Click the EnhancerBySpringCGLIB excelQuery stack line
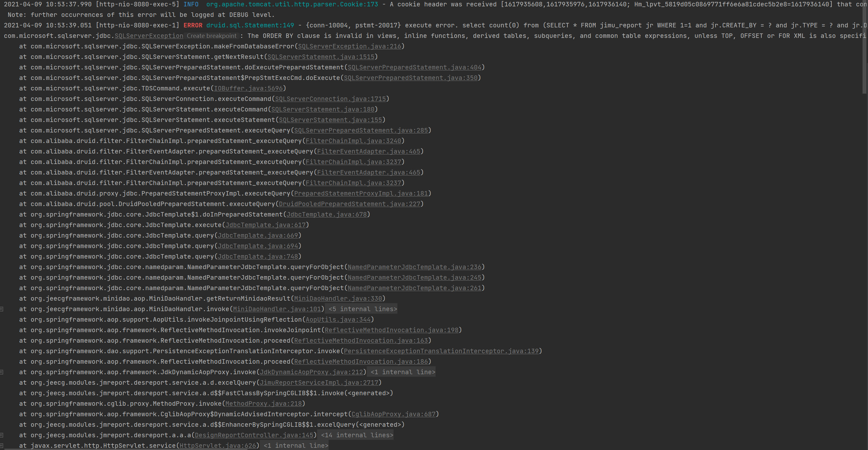The width and height of the screenshot is (868, 450). 212,425
